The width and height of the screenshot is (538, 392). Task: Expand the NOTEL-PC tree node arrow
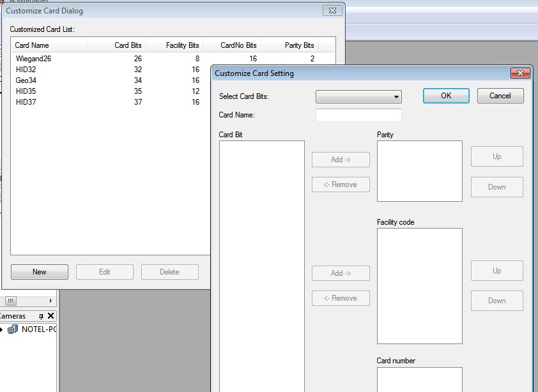tap(1, 329)
